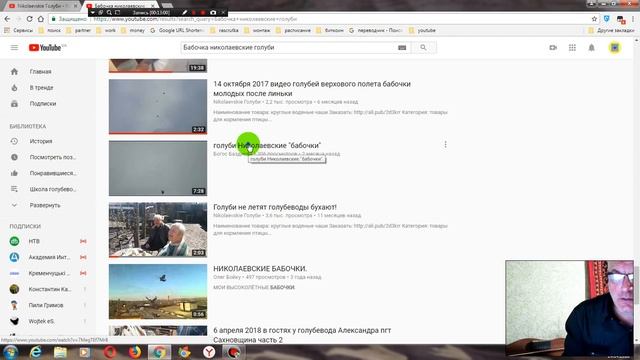The width and height of the screenshot is (640, 360).
Task: Launch Internet Explorer from the taskbar
Action: 36,352
